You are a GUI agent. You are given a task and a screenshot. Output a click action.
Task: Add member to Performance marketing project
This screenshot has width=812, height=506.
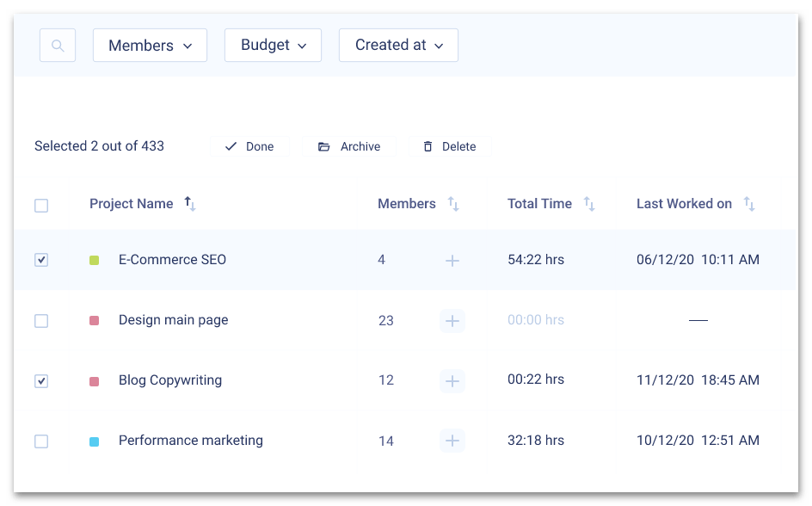coord(452,441)
